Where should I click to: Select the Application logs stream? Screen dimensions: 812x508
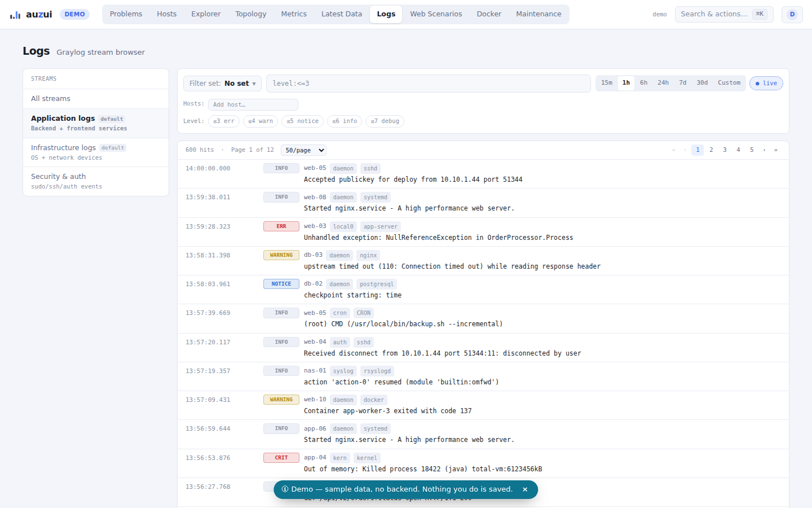pos(96,123)
